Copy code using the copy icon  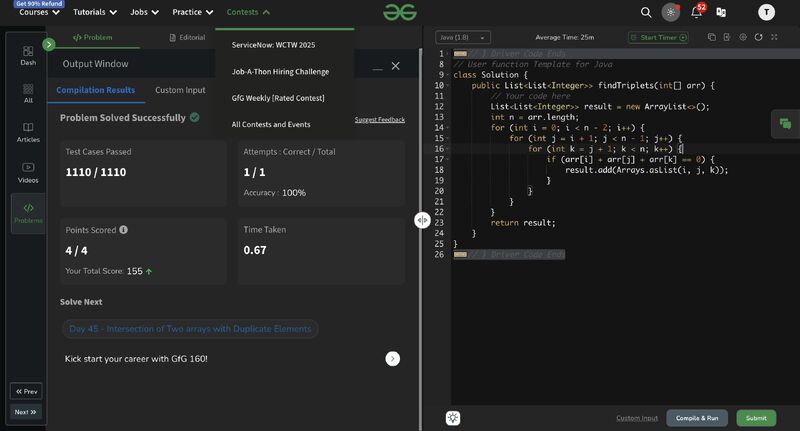pyautogui.click(x=712, y=37)
